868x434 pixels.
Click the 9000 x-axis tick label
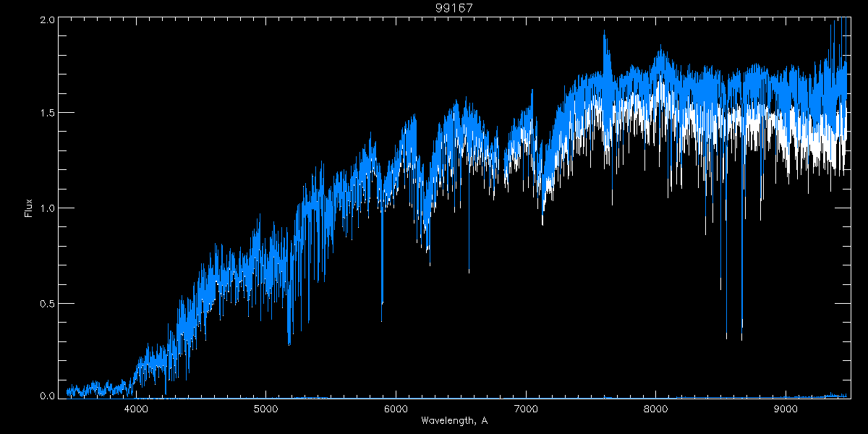(x=785, y=407)
